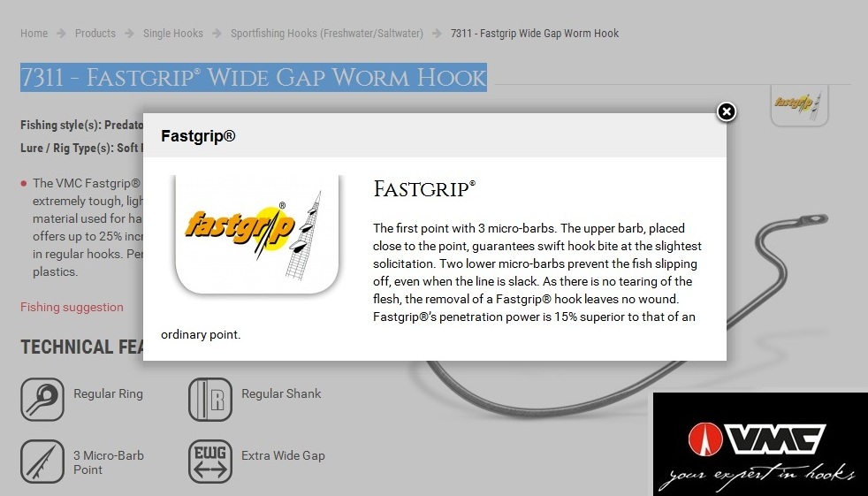Click the Regular Shank feature icon
This screenshot has width=868, height=496.
tap(210, 399)
